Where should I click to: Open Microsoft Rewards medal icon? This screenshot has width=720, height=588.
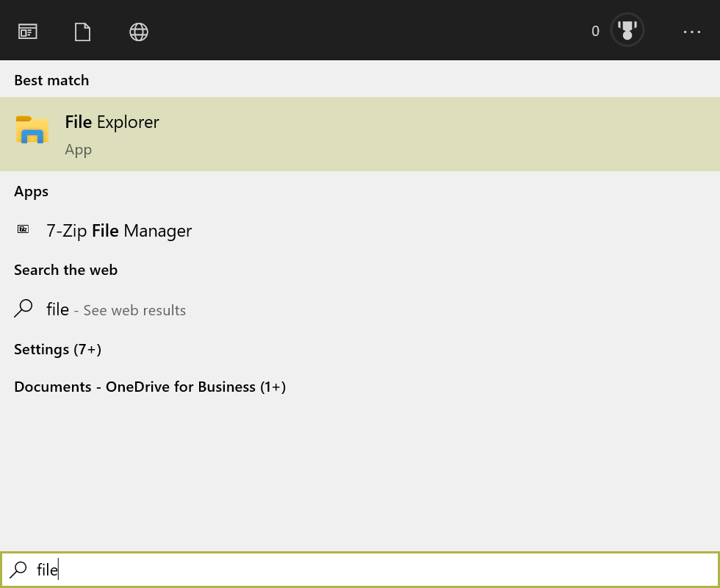tap(627, 30)
